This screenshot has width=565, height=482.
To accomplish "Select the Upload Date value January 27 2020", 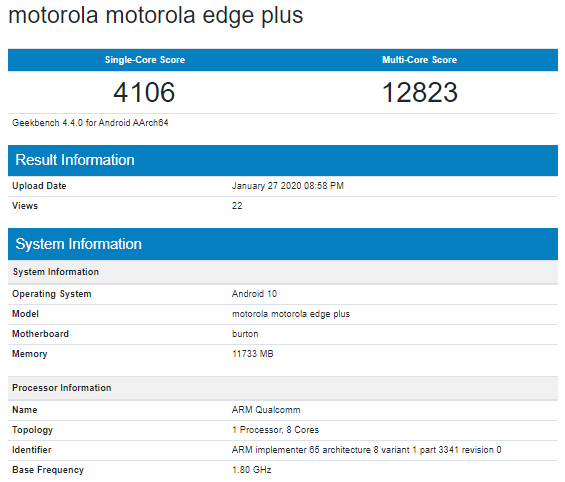I will 288,186.
